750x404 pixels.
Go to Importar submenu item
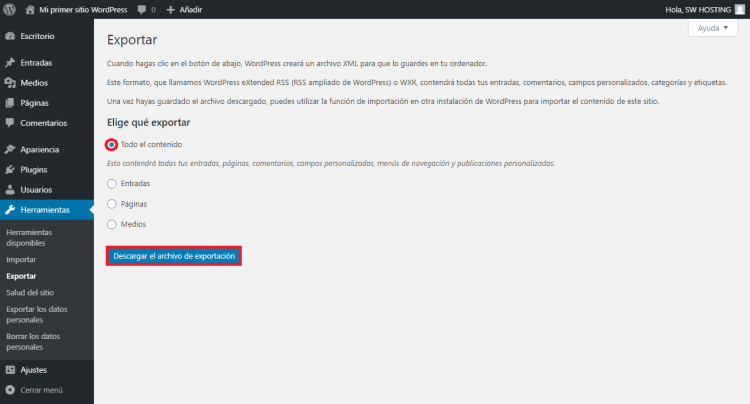pyautogui.click(x=21, y=260)
